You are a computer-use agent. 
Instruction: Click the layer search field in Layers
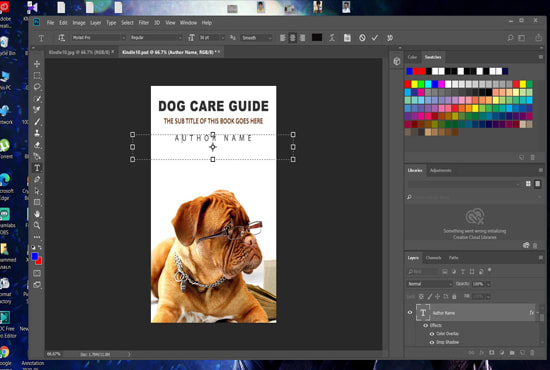point(423,271)
